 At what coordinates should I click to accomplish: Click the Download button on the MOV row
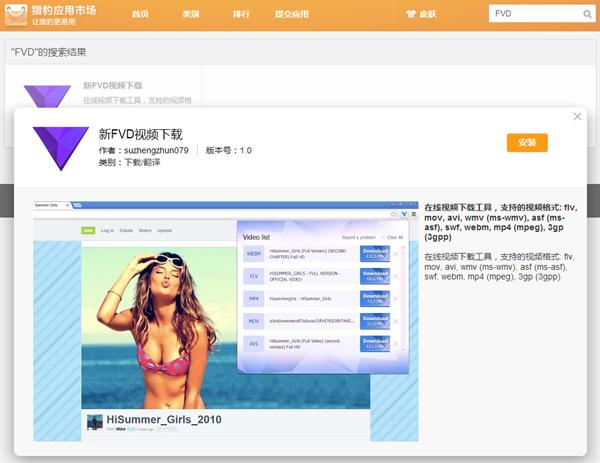click(x=375, y=321)
